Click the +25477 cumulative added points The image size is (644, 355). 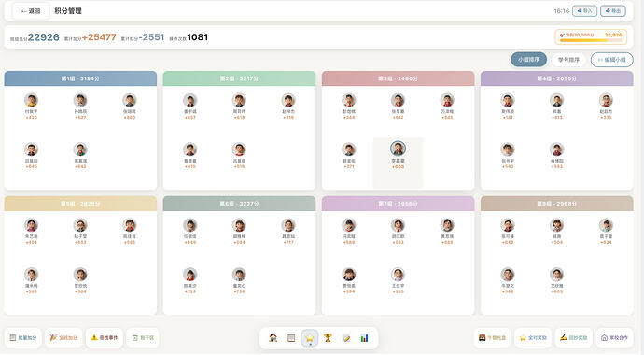(99, 37)
